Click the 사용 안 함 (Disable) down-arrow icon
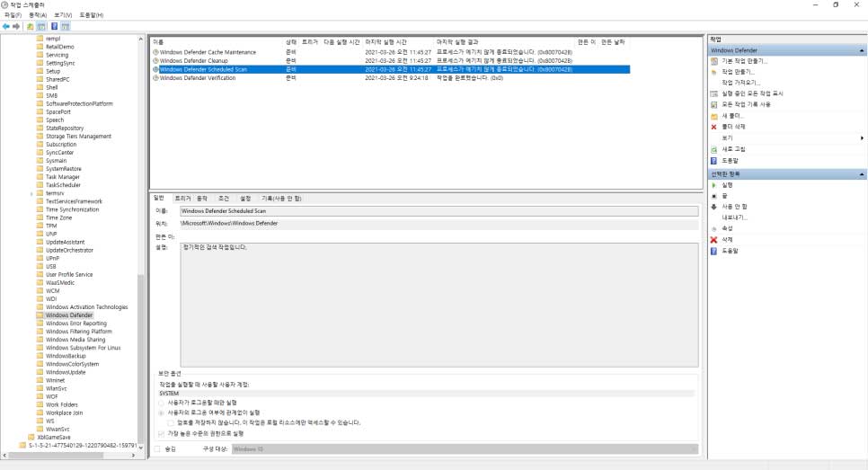The width and height of the screenshot is (868, 470). [714, 207]
